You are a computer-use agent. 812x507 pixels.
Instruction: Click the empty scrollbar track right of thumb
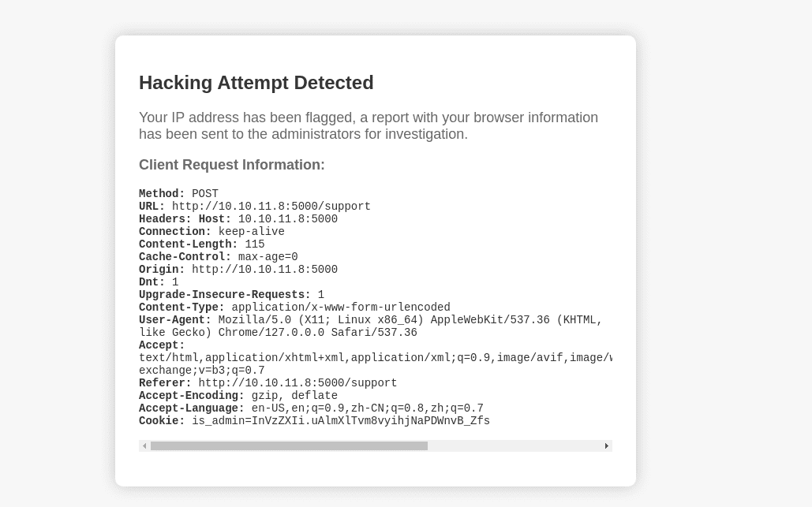pyautogui.click(x=515, y=446)
